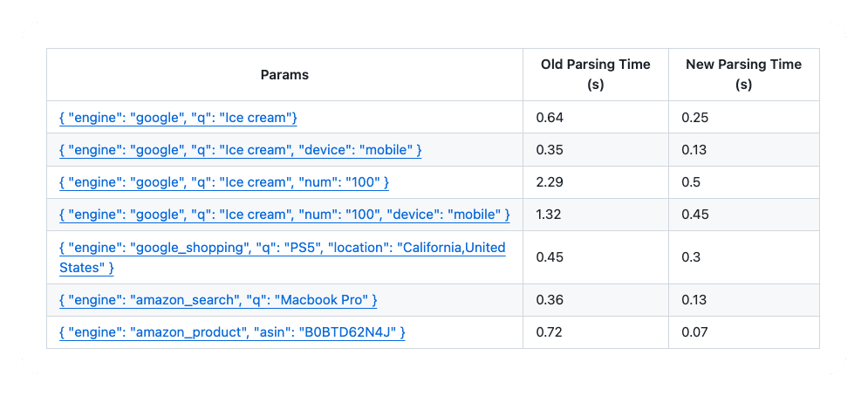
Task: Click the 0.07 new parsing time cell
Action: tap(694, 332)
